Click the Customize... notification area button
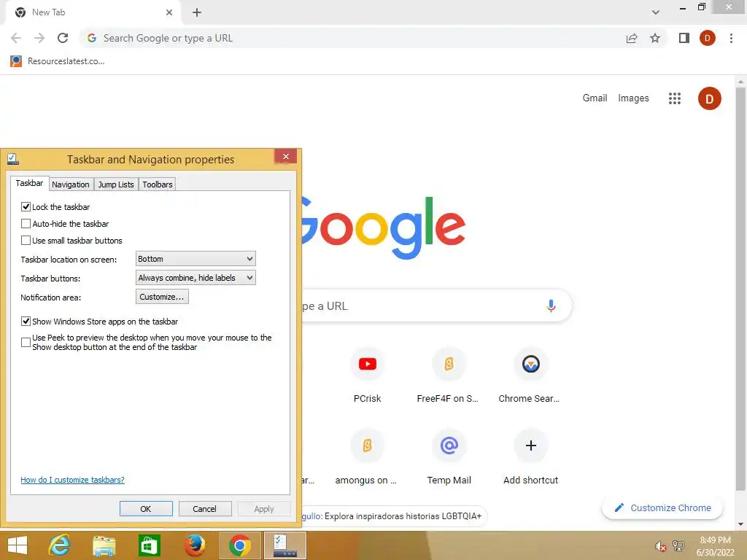Screen dimensions: 747x560 click(x=162, y=297)
